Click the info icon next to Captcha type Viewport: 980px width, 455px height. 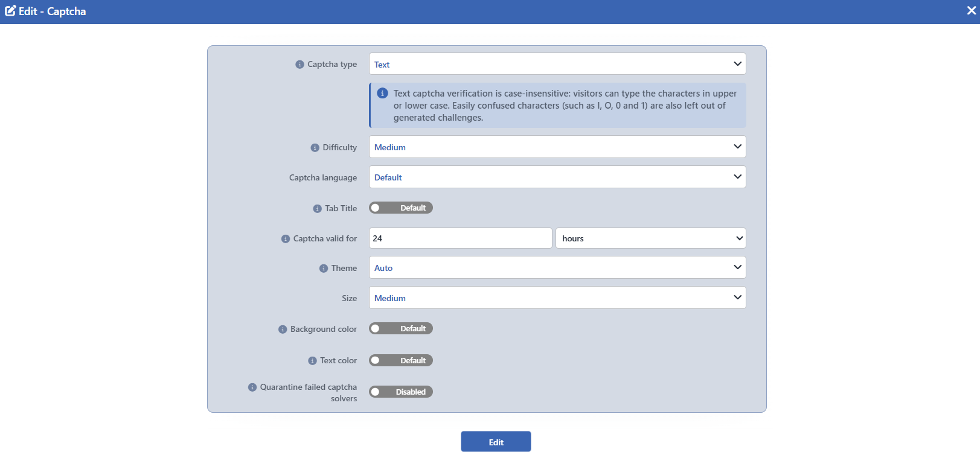pyautogui.click(x=299, y=65)
